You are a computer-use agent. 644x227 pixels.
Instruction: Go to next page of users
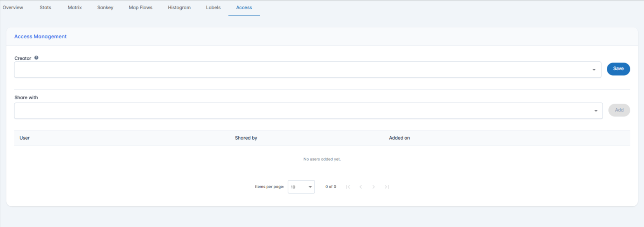pos(373,187)
